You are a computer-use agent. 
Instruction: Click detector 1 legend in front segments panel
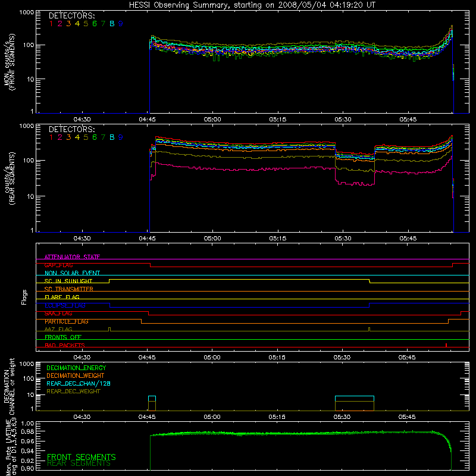click(51, 24)
